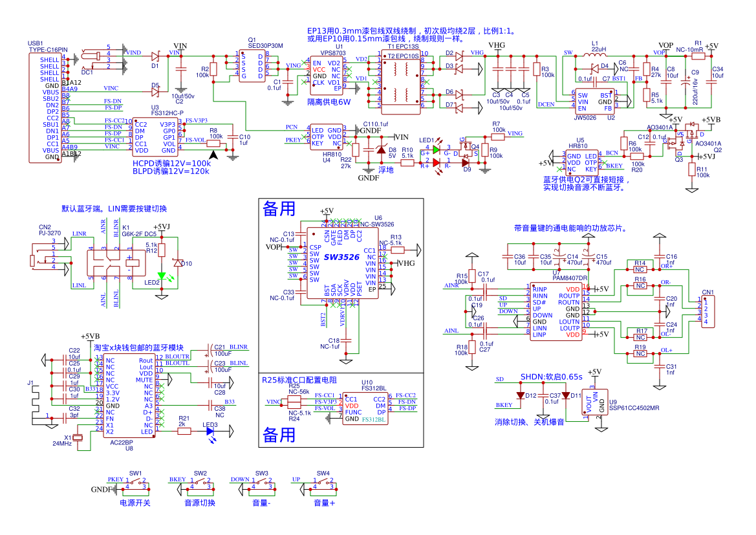
Task: Select the X1 24MHz crystal
Action: (78, 437)
